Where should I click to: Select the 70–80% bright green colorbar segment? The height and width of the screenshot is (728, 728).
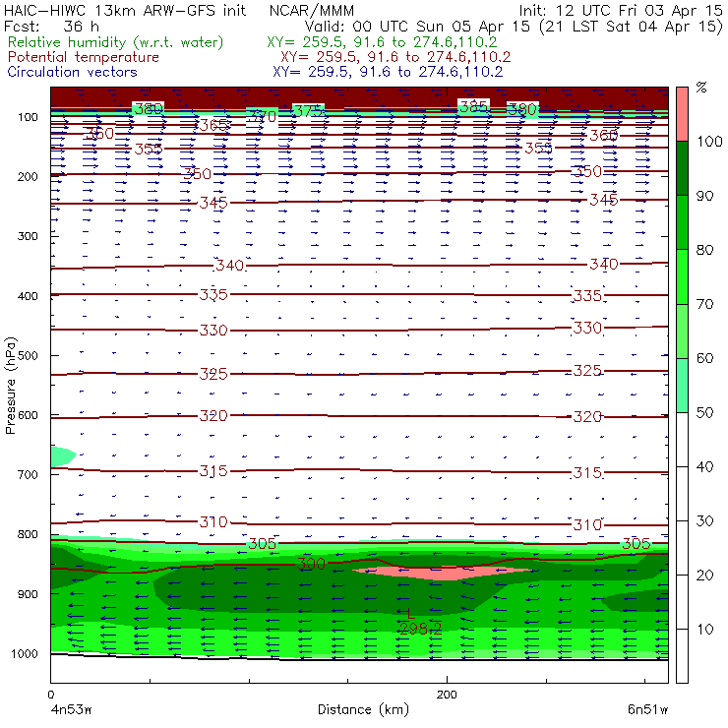[682, 276]
